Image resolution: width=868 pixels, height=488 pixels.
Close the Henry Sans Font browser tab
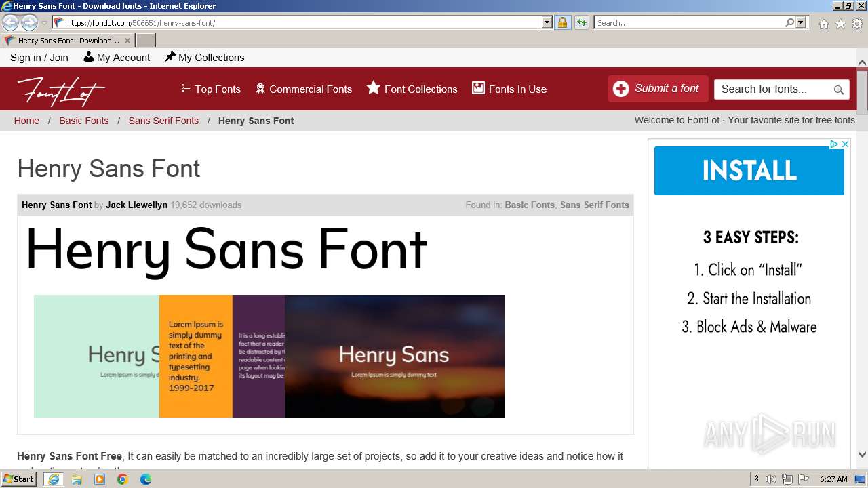[x=127, y=41]
